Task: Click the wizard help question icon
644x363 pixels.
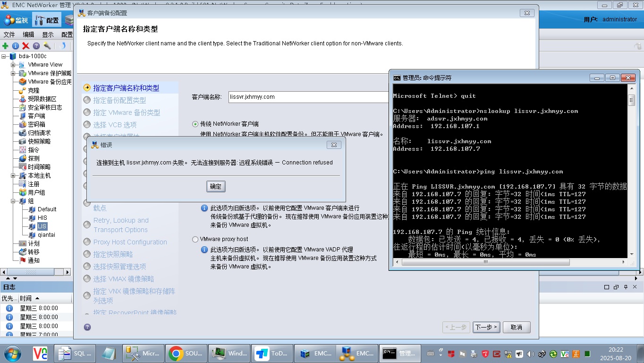Action: [x=87, y=327]
